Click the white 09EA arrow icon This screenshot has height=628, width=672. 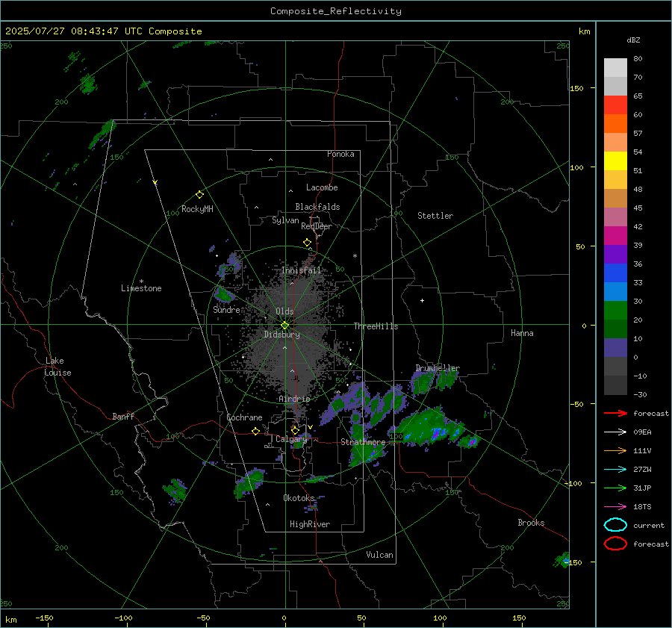coord(615,432)
